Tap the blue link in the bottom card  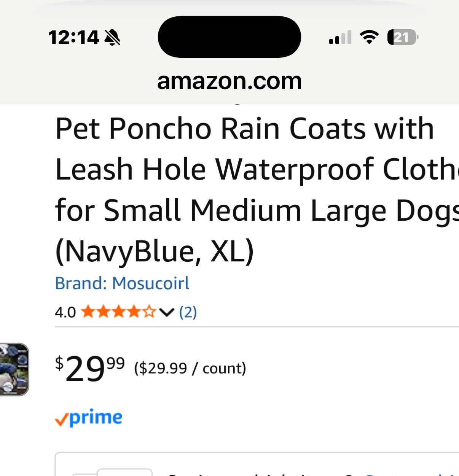(x=411, y=474)
